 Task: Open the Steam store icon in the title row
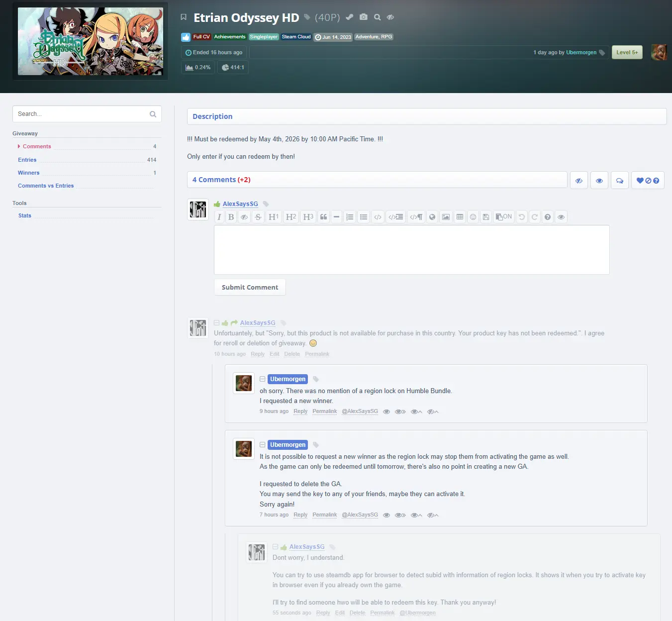click(x=350, y=17)
